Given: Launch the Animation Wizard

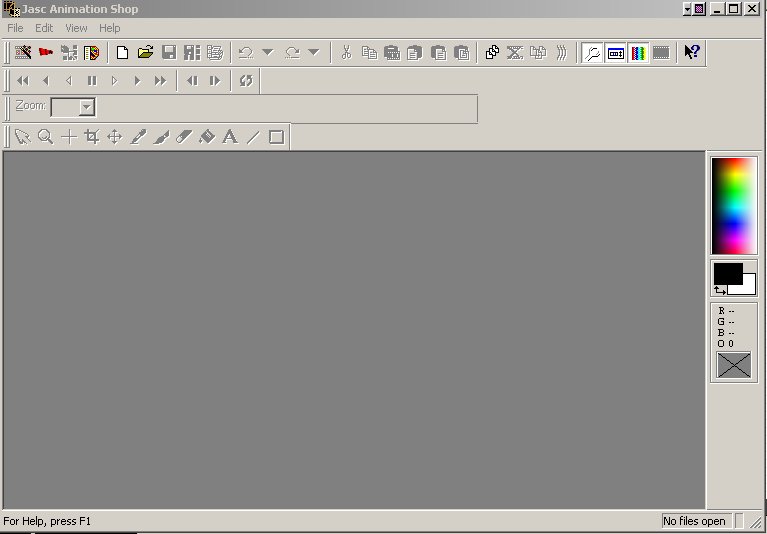Looking at the screenshot, I should click(x=23, y=52).
